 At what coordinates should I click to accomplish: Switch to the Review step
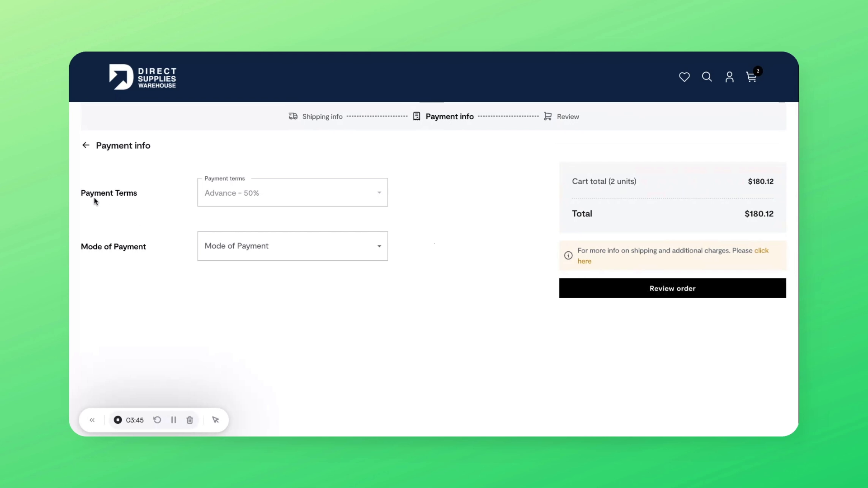click(x=568, y=116)
